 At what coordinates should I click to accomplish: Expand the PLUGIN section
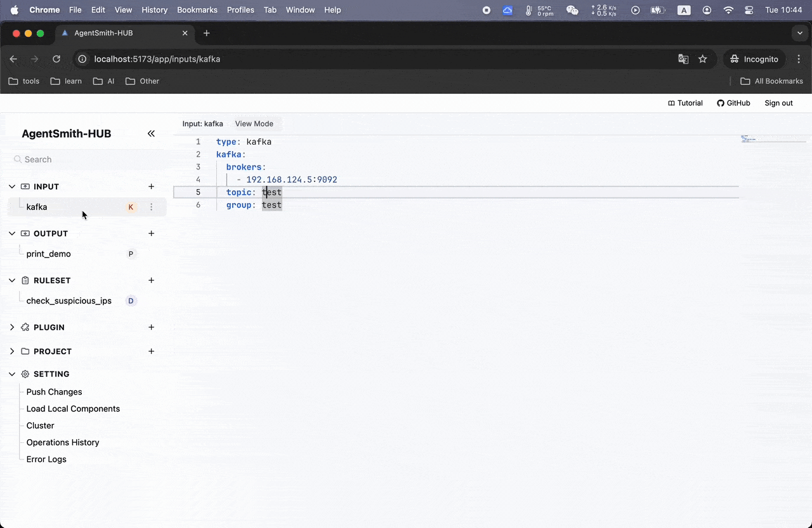(12, 327)
